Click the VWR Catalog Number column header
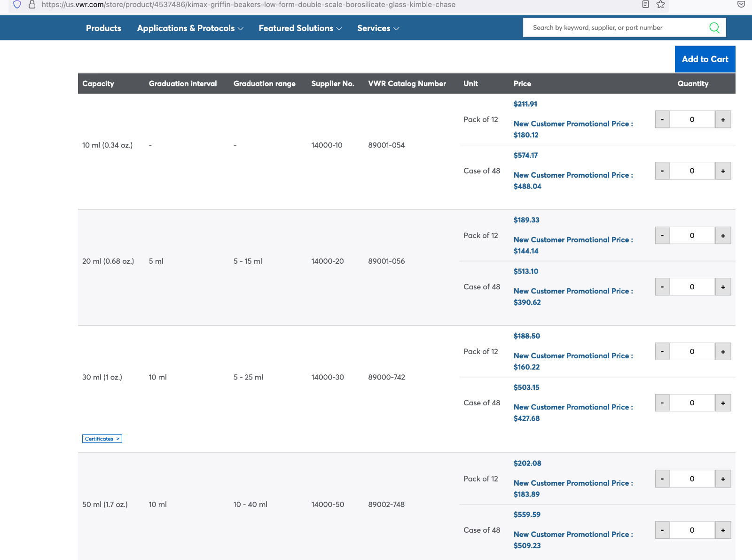The width and height of the screenshot is (752, 560). 407,84
